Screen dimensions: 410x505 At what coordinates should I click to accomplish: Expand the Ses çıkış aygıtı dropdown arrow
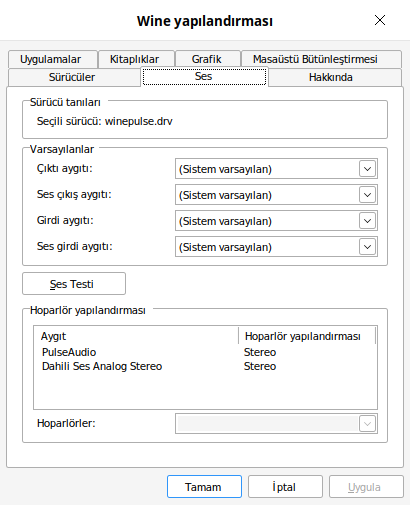(367, 195)
